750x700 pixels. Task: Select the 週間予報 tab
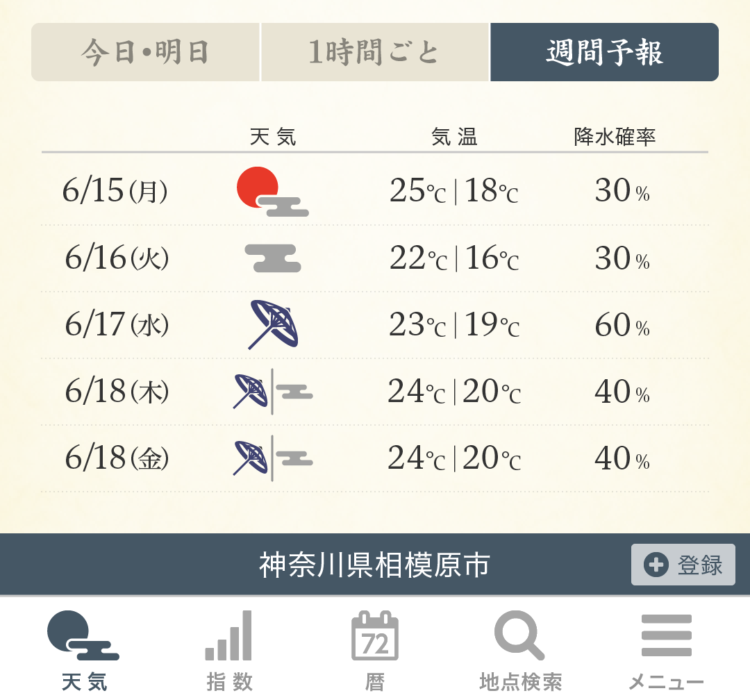tap(604, 53)
